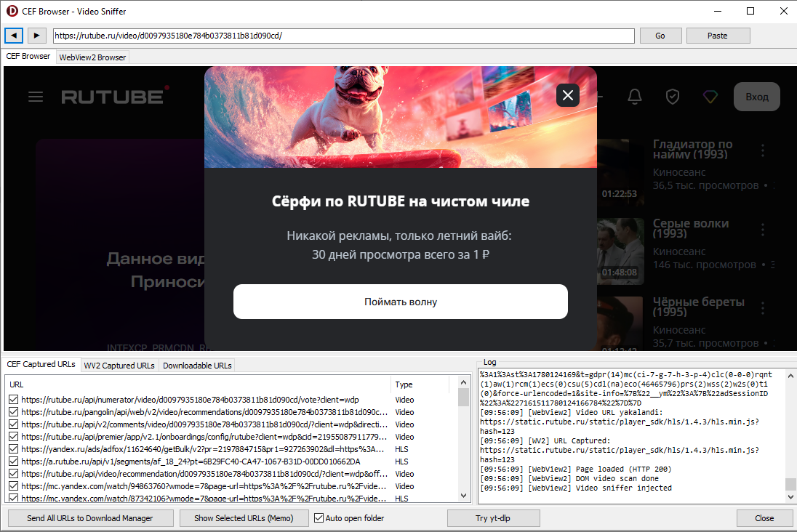Click the app icon in title bar
This screenshot has height=532, width=797.
[x=12, y=11]
